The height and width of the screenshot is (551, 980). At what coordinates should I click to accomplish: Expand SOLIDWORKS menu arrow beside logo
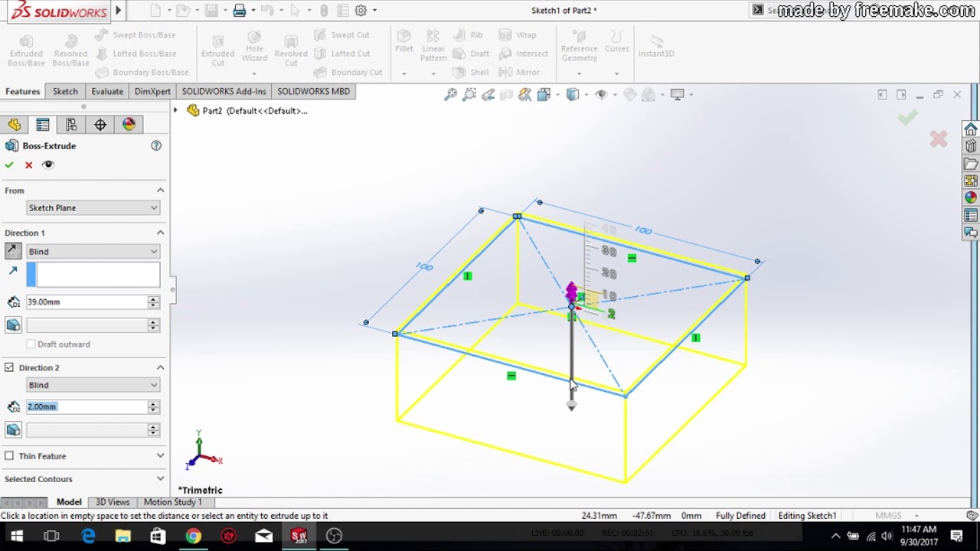[119, 10]
